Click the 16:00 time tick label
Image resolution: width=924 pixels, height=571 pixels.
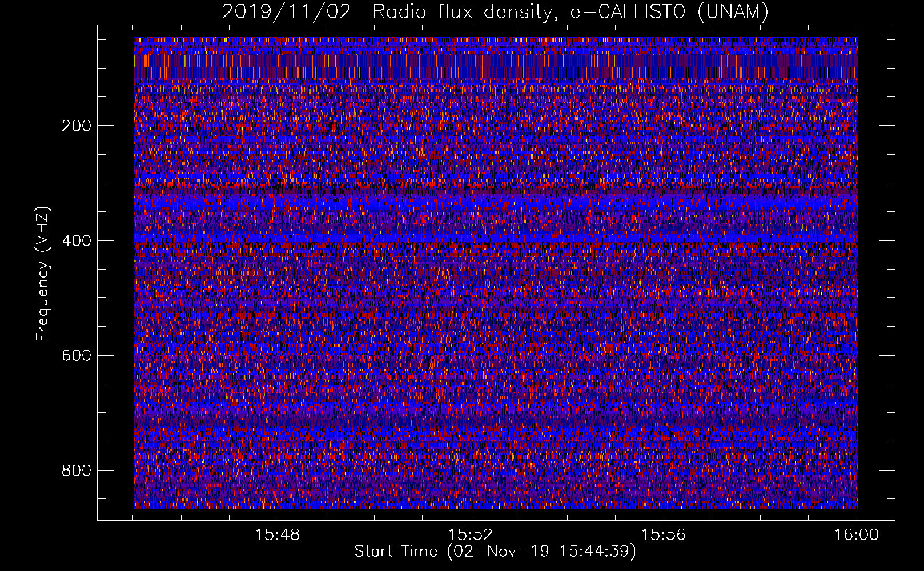click(x=857, y=535)
